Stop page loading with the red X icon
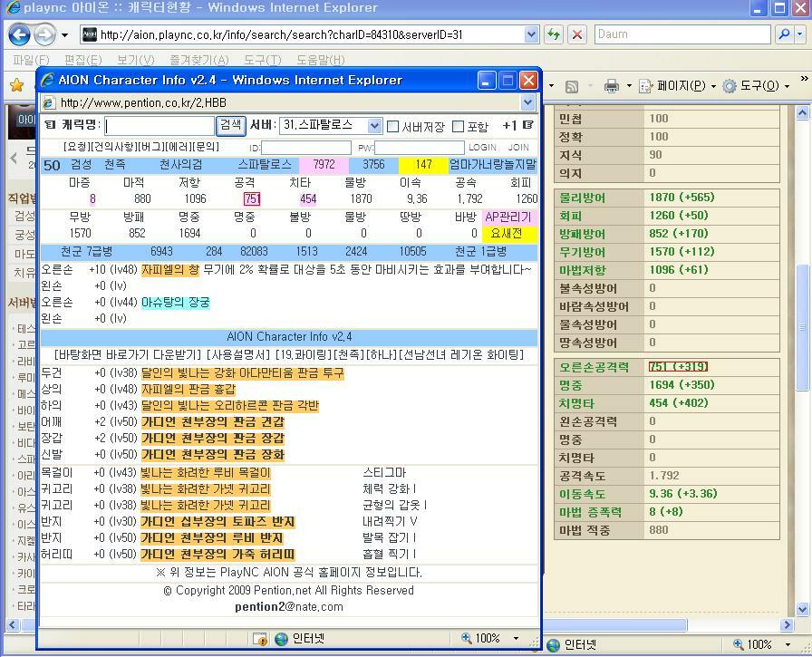The width and height of the screenshot is (812, 657). pyautogui.click(x=575, y=34)
